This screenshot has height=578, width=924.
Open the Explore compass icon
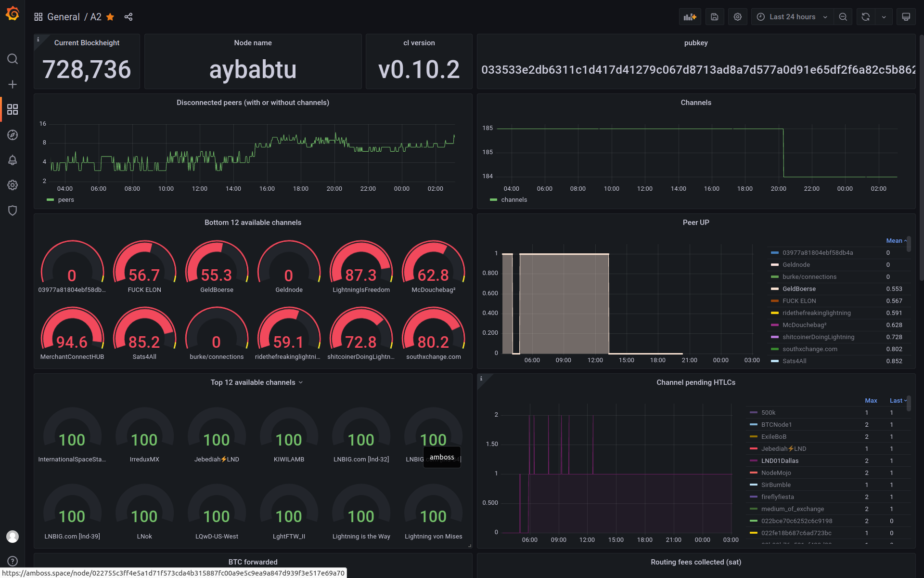[13, 135]
